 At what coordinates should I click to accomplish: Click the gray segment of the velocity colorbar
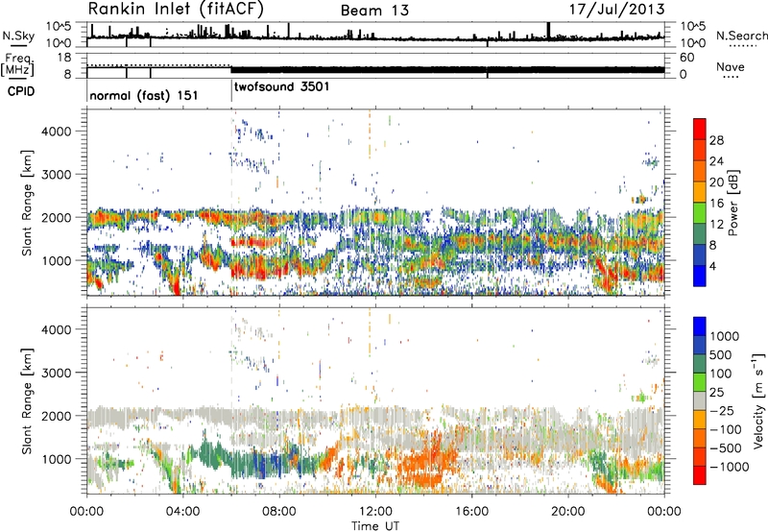coord(700,401)
